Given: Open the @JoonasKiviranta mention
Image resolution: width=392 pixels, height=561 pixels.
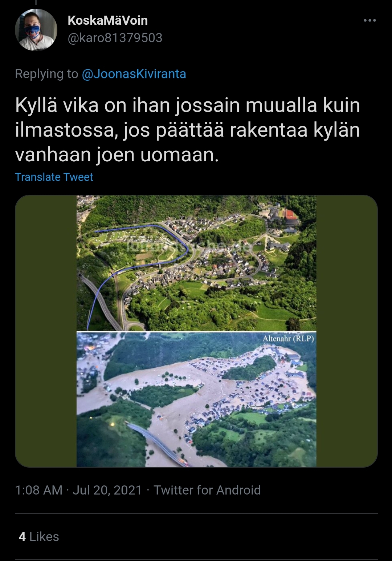Looking at the screenshot, I should tap(134, 74).
